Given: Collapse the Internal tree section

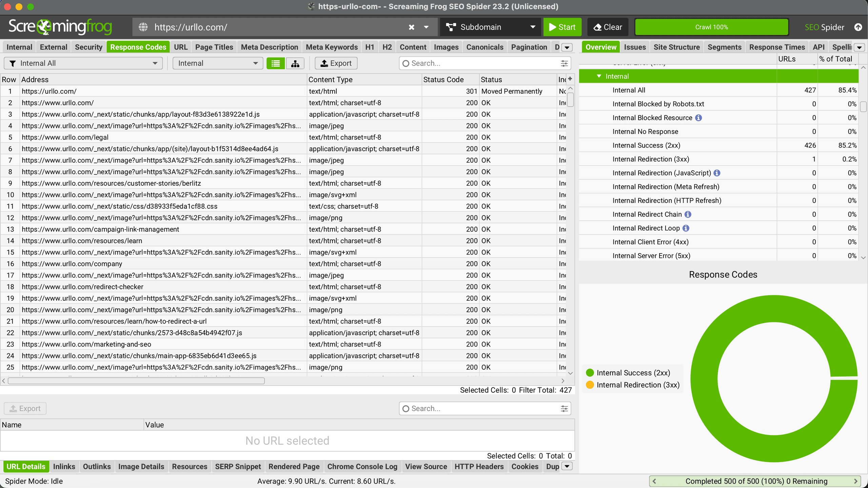Looking at the screenshot, I should [x=599, y=76].
